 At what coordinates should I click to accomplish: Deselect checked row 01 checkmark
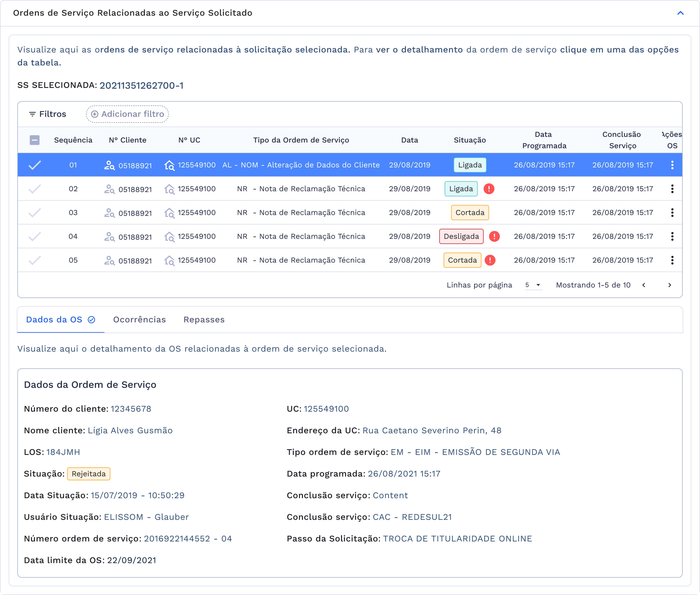tap(34, 165)
